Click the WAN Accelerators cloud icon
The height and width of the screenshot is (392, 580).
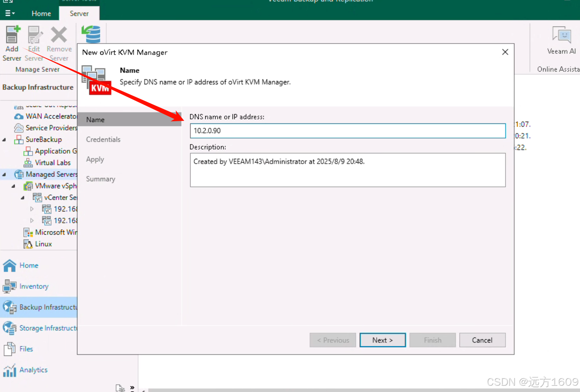click(19, 116)
